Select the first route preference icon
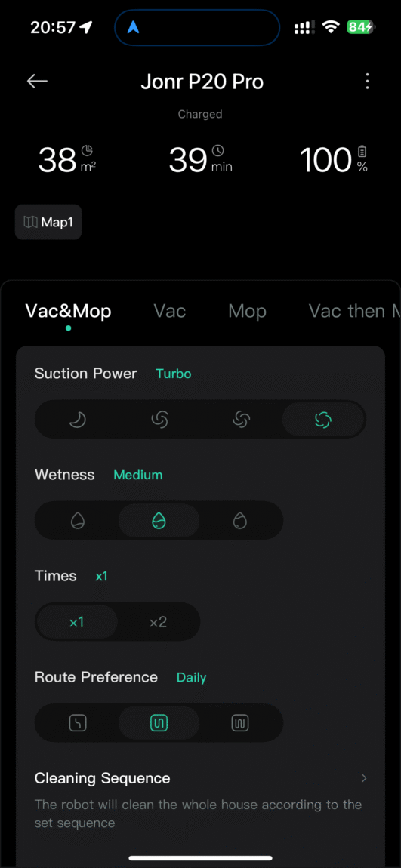 tap(78, 722)
